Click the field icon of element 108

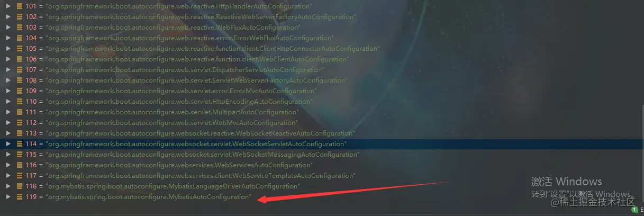click(20, 80)
